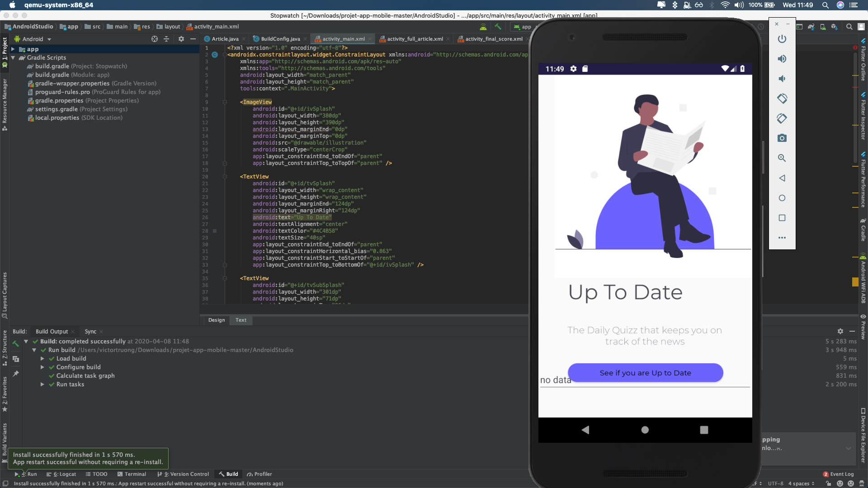The width and height of the screenshot is (868, 488).
Task: Open the activity_full_article.xml editor tab
Action: [x=415, y=39]
